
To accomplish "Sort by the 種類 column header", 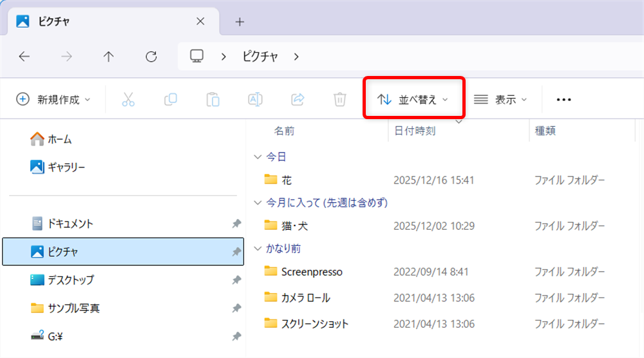I will 545,131.
